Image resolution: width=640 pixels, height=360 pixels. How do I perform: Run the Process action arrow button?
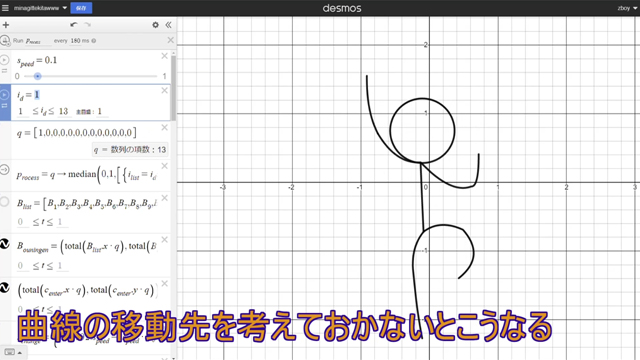4,169
